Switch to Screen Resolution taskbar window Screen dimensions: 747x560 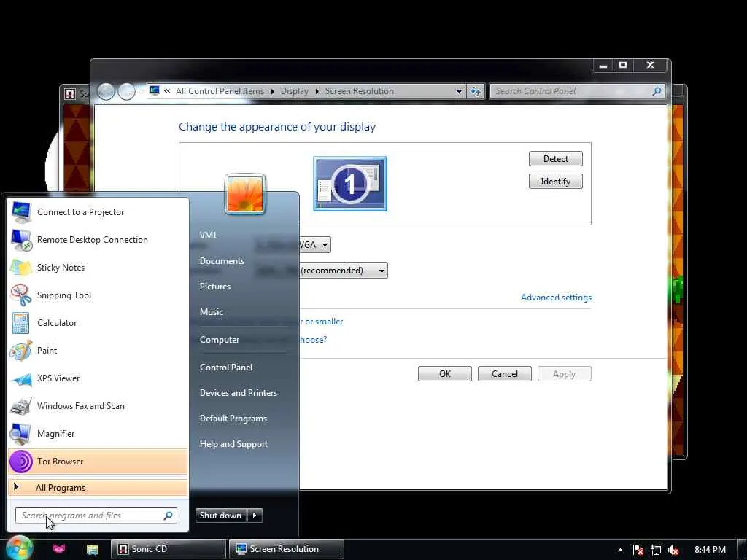pos(286,549)
